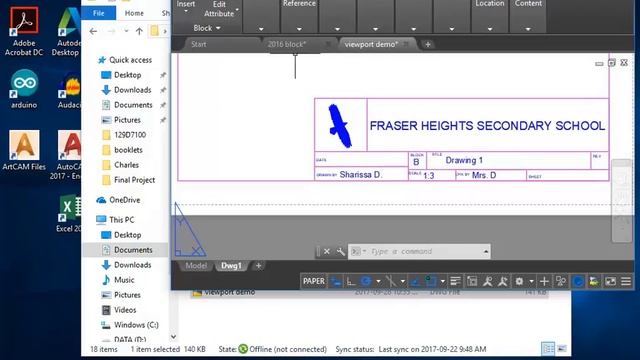Switch to the 2016 block drawing tab
Image resolution: width=640 pixels, height=360 pixels.
287,44
